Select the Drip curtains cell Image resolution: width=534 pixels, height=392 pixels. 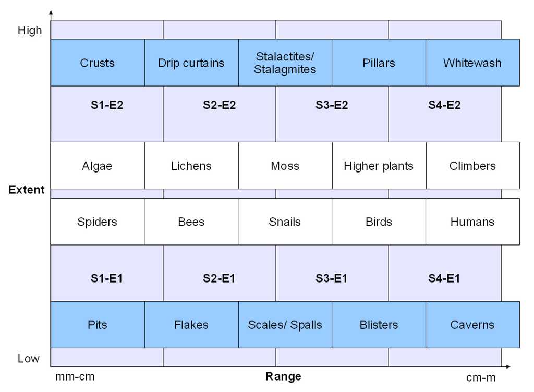pyautogui.click(x=191, y=63)
